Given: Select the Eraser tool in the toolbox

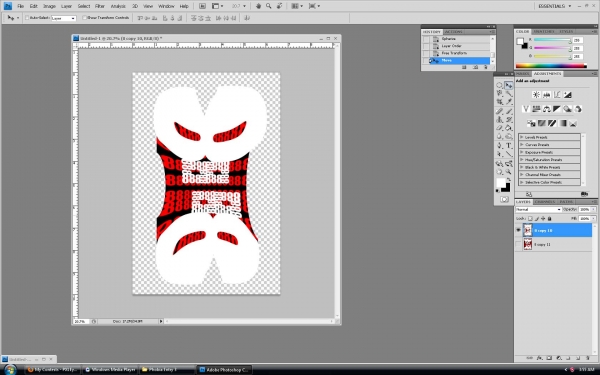Looking at the screenshot, I should pos(500,128).
